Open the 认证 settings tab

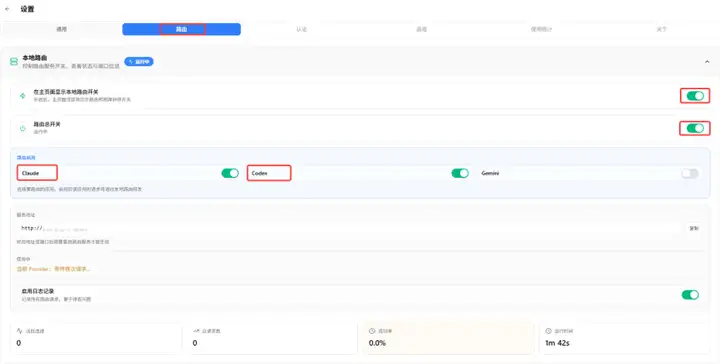click(x=301, y=29)
